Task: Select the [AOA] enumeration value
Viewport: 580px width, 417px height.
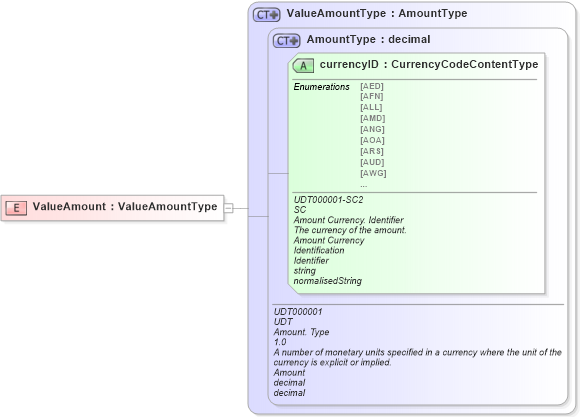Action: 372,141
